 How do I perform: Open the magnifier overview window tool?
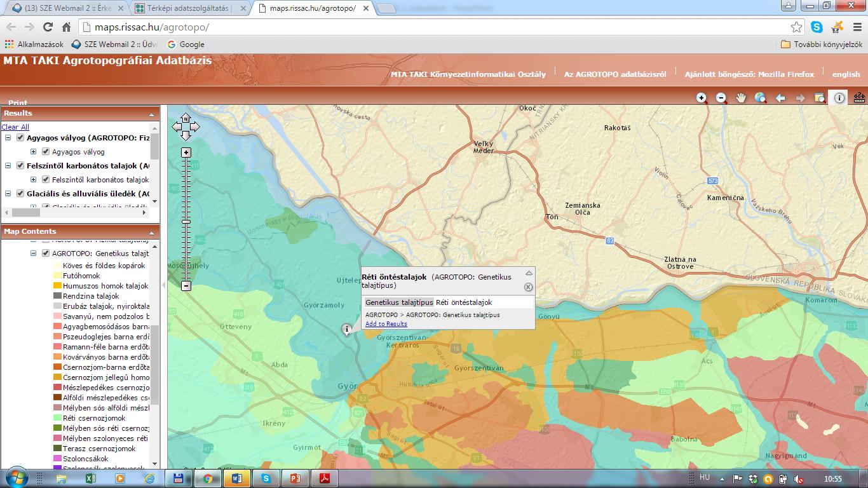click(820, 98)
